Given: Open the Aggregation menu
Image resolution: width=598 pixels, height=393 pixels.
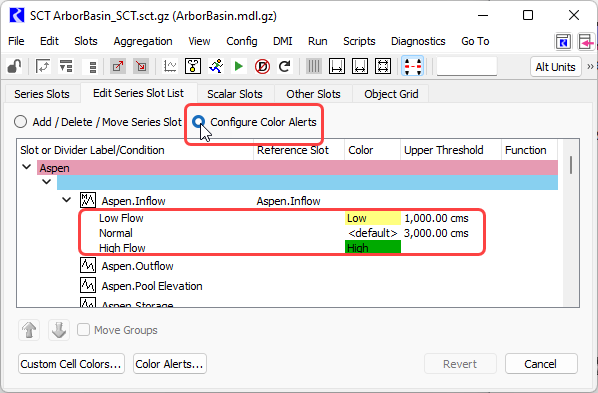Looking at the screenshot, I should (x=143, y=41).
